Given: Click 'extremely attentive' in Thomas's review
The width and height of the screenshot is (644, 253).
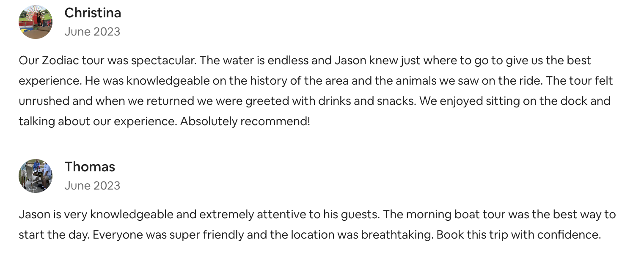Looking at the screenshot, I should [253, 215].
